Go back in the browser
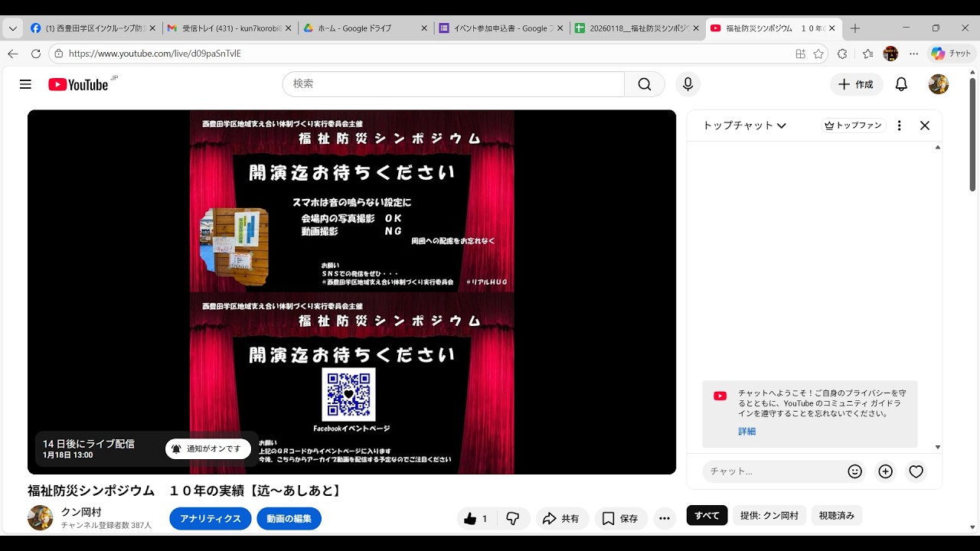Viewport: 980px width, 551px height. tap(13, 54)
